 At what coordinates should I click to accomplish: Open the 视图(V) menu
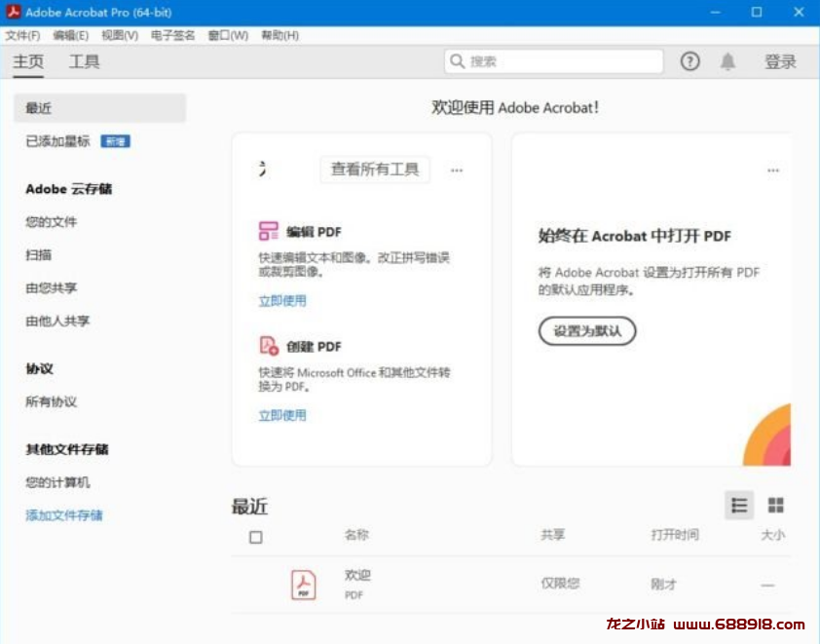pos(120,35)
